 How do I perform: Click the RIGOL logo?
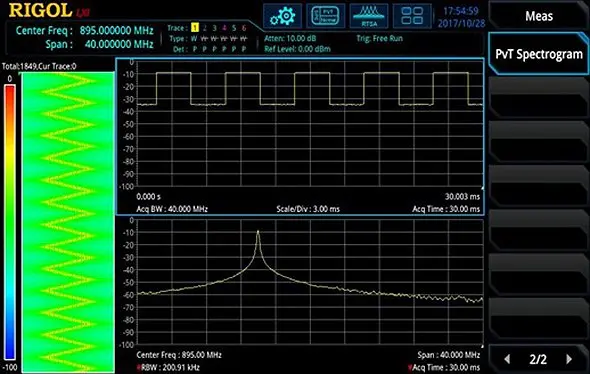(41, 11)
